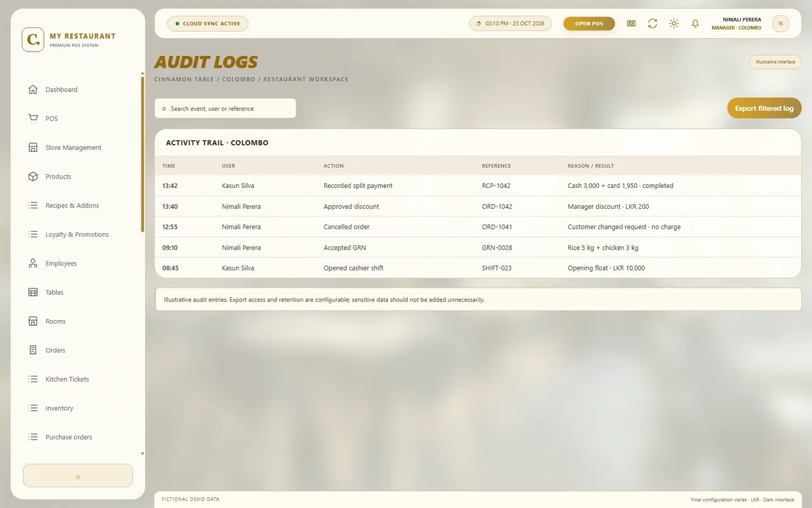Click Customer changed request · no charge text

624,227
